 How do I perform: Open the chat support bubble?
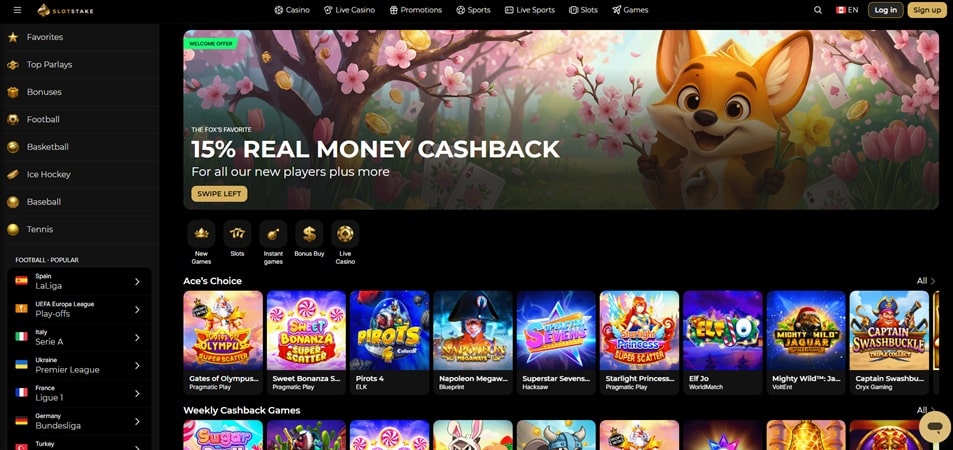(935, 428)
